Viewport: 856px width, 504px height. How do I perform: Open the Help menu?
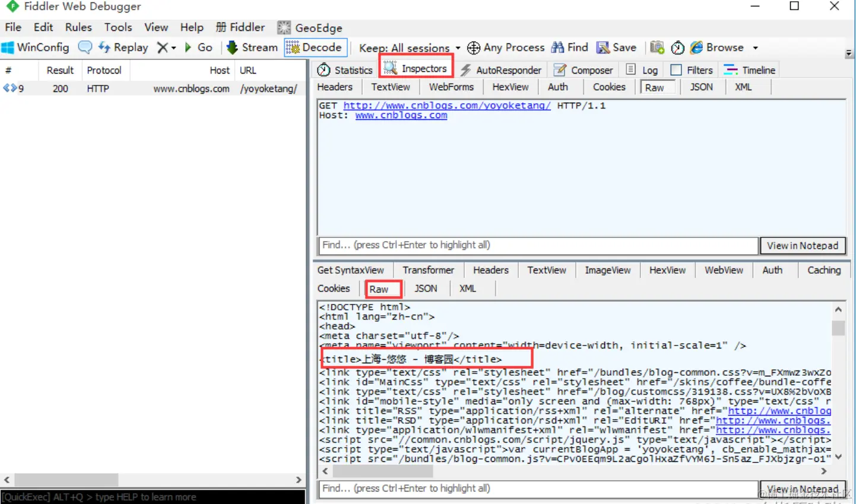point(192,27)
